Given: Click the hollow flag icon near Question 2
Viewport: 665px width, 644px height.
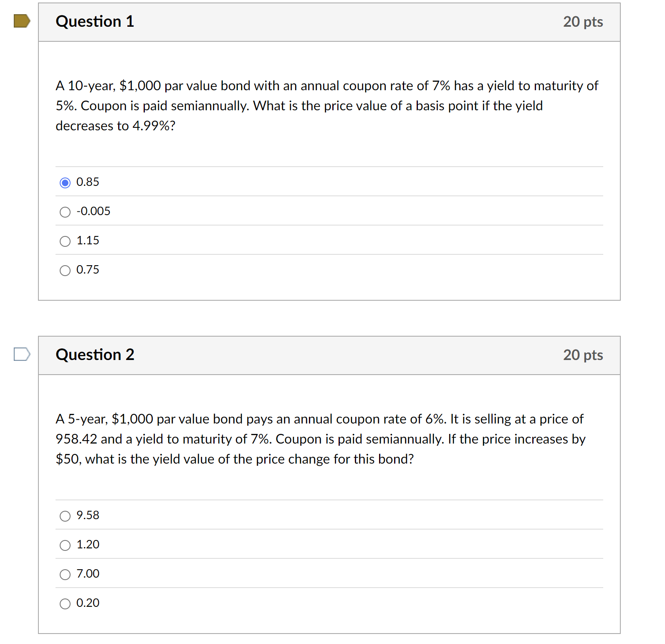Looking at the screenshot, I should (21, 354).
